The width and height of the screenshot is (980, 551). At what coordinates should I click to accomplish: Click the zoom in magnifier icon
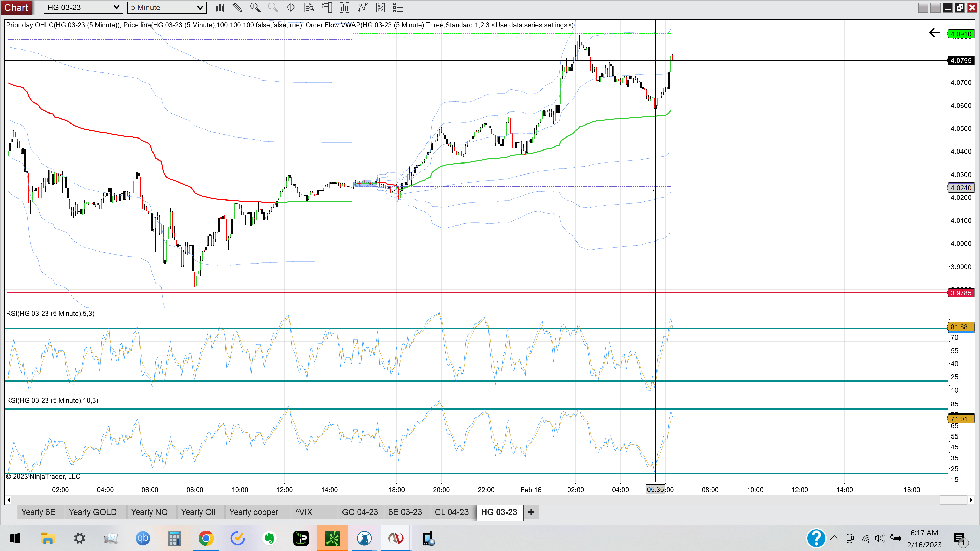point(255,8)
